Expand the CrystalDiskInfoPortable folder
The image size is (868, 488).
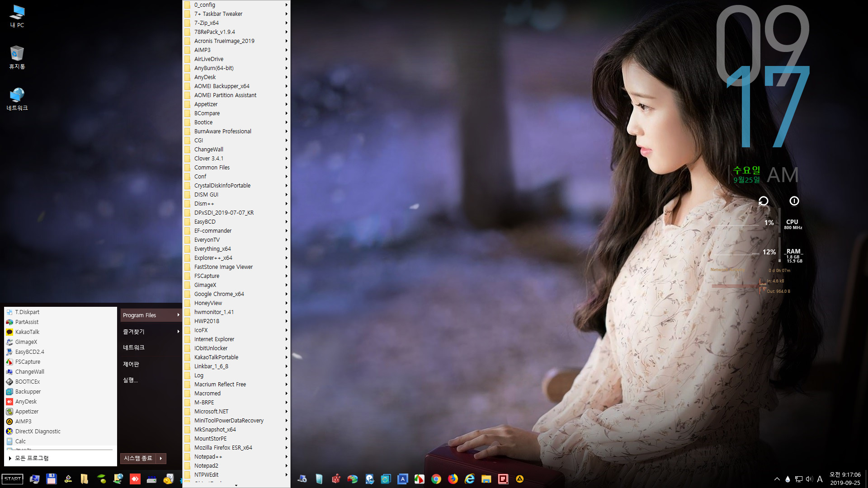(x=236, y=186)
